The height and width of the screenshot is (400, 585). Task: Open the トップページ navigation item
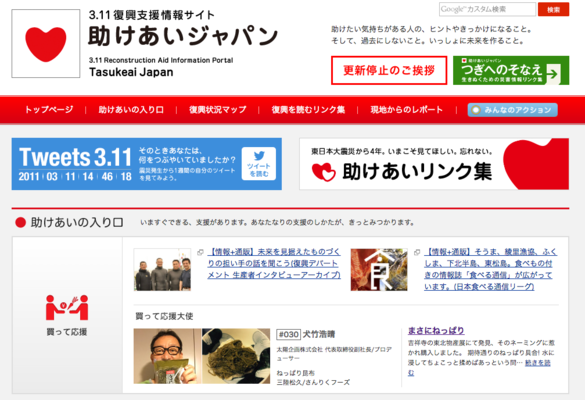click(49, 109)
